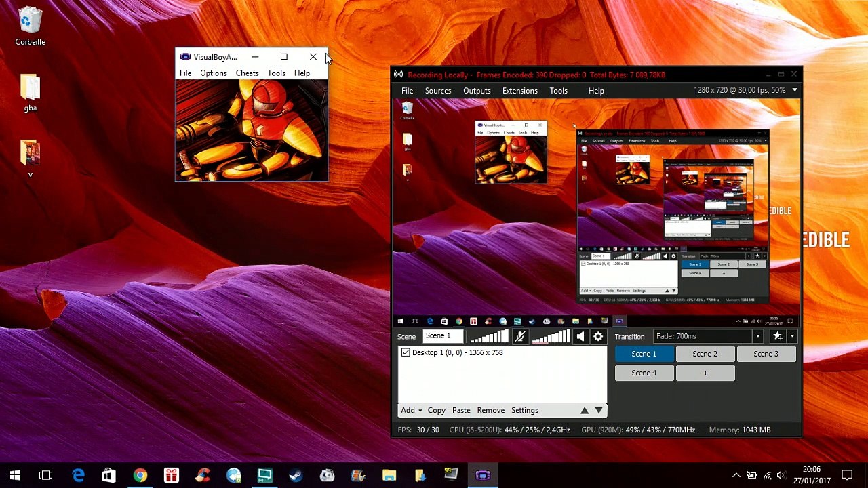Open the volume control in system tray
The width and height of the screenshot is (868, 488).
[x=782, y=475]
